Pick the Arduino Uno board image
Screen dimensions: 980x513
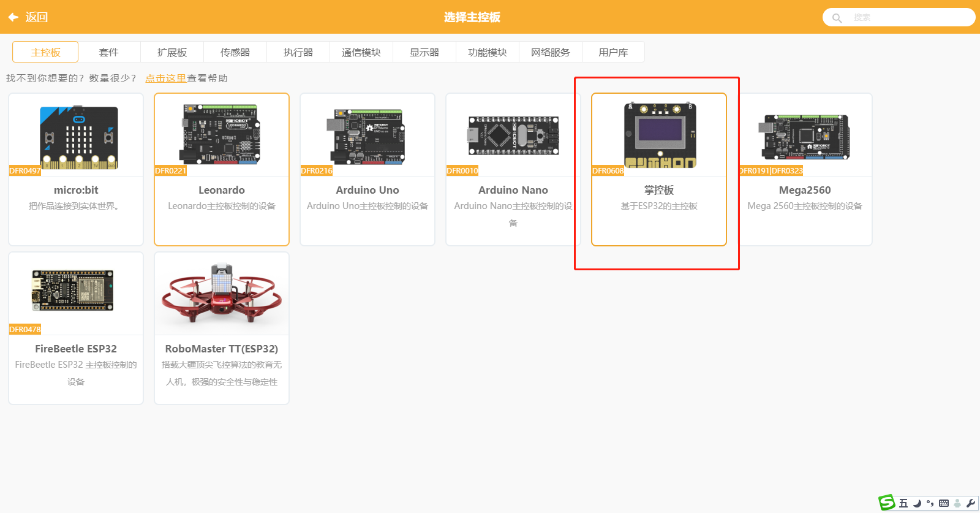[366, 137]
